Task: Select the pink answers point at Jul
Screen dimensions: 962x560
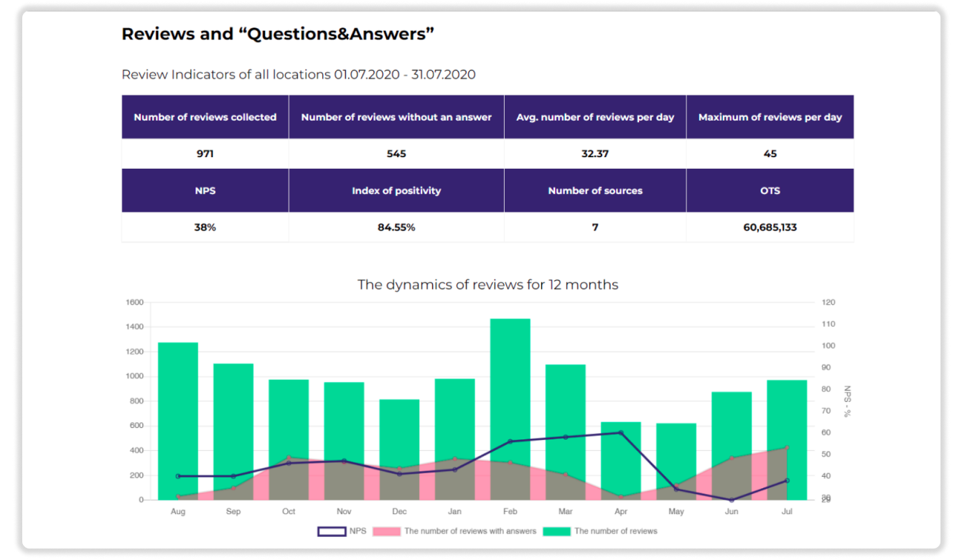Action: [x=787, y=448]
